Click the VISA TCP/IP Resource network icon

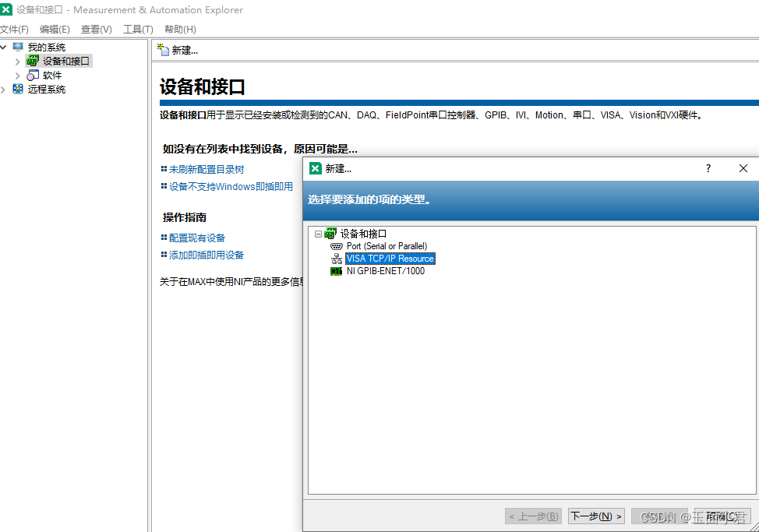click(x=337, y=259)
